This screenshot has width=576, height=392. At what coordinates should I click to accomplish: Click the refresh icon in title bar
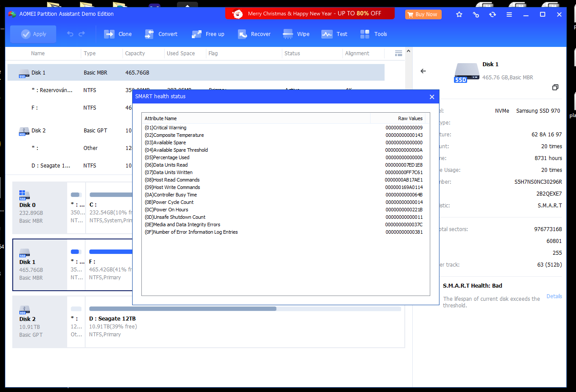click(x=493, y=14)
